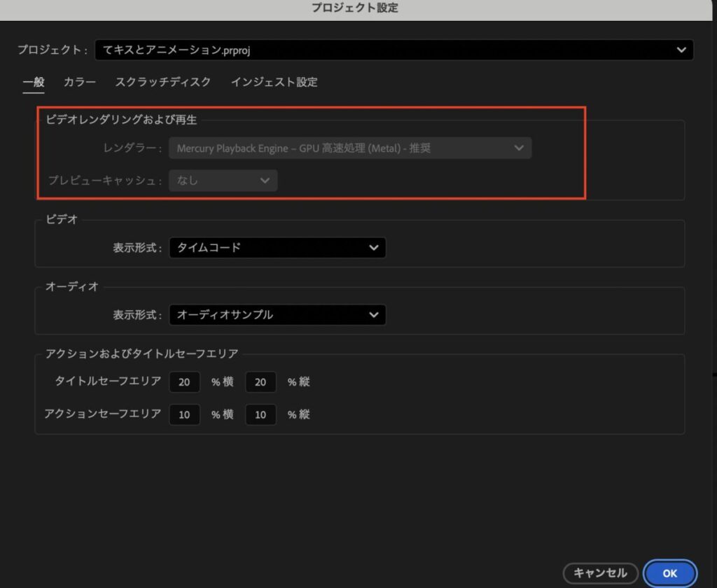Click the タイトルセーフエリア label text
The height and width of the screenshot is (588, 717).
point(108,381)
